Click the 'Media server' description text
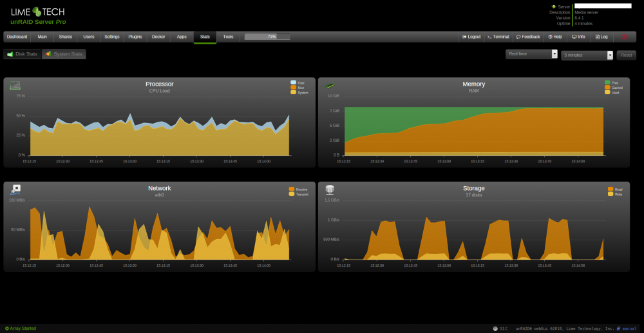 click(586, 12)
